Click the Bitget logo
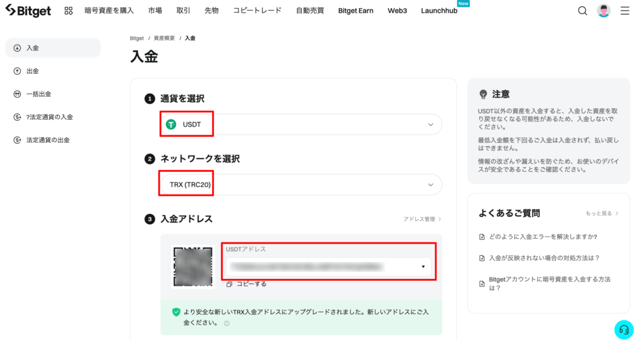The width and height of the screenshot is (644, 340). [x=28, y=11]
